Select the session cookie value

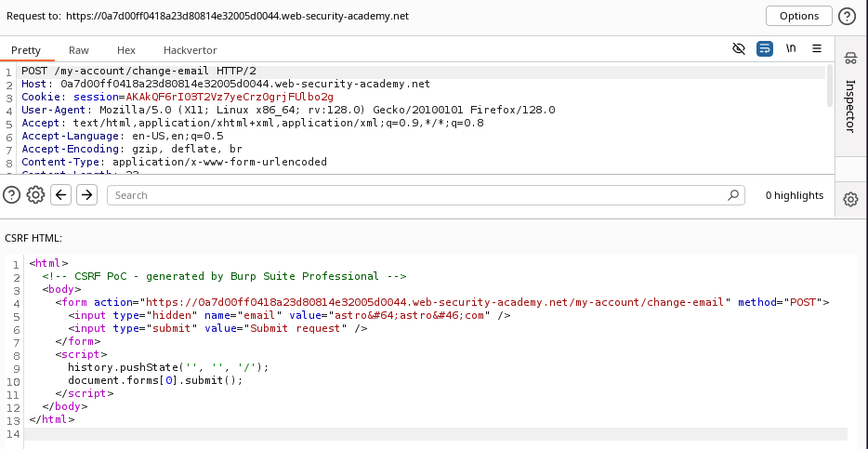pyautogui.click(x=230, y=98)
